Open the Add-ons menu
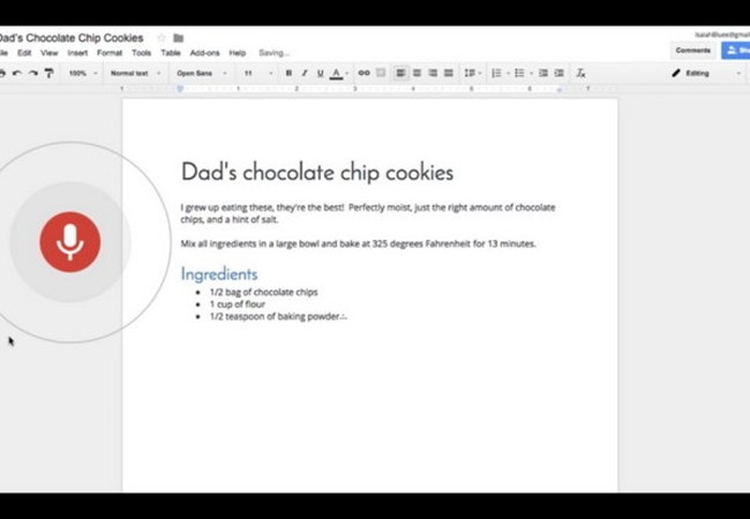The width and height of the screenshot is (750, 519). [204, 53]
